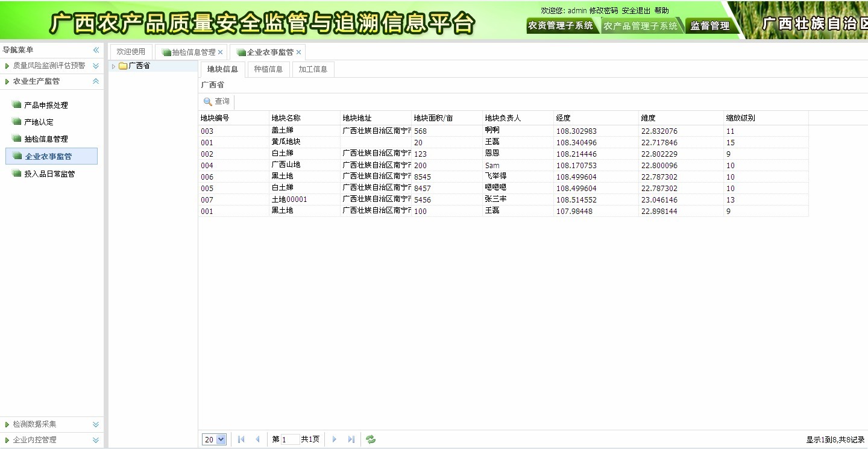Expand 质量风险监测评估预警 section
The image size is (868, 449).
coord(95,66)
